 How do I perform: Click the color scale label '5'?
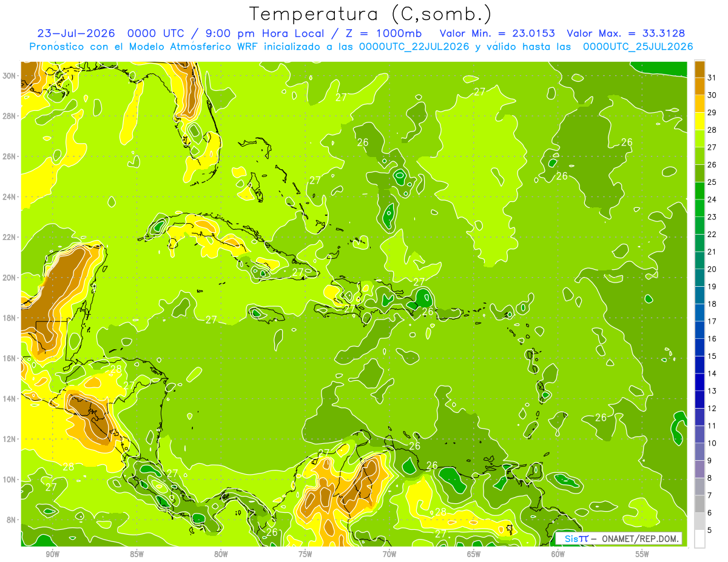pos(710,530)
